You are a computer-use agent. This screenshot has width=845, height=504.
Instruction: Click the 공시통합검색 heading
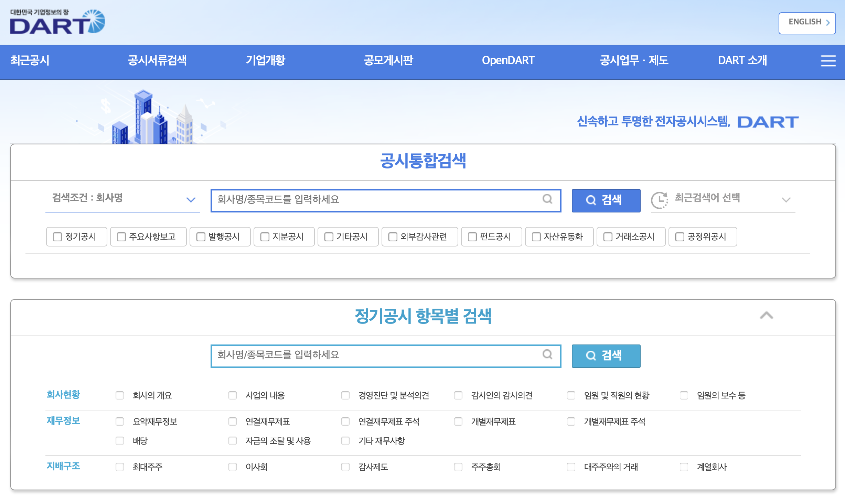[423, 161]
